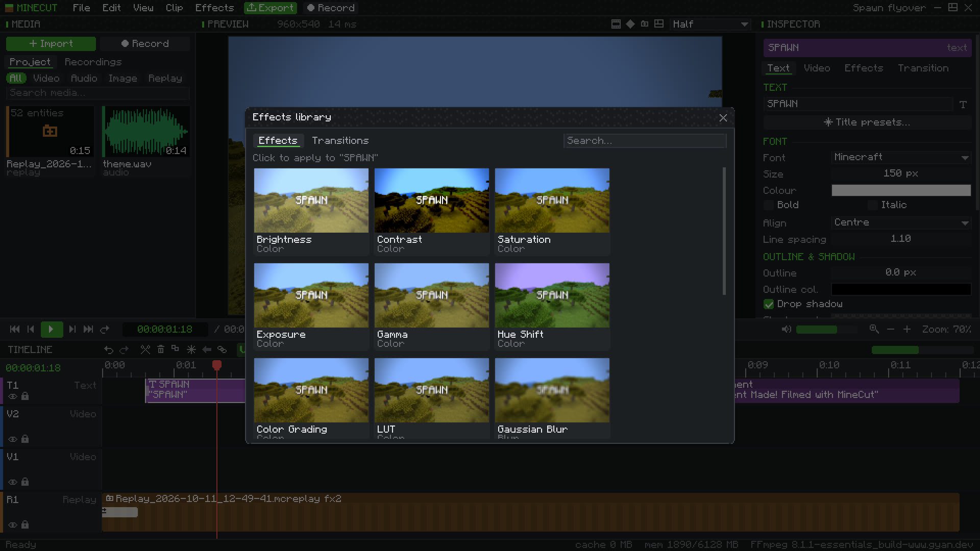Redo timeline action

(x=124, y=349)
